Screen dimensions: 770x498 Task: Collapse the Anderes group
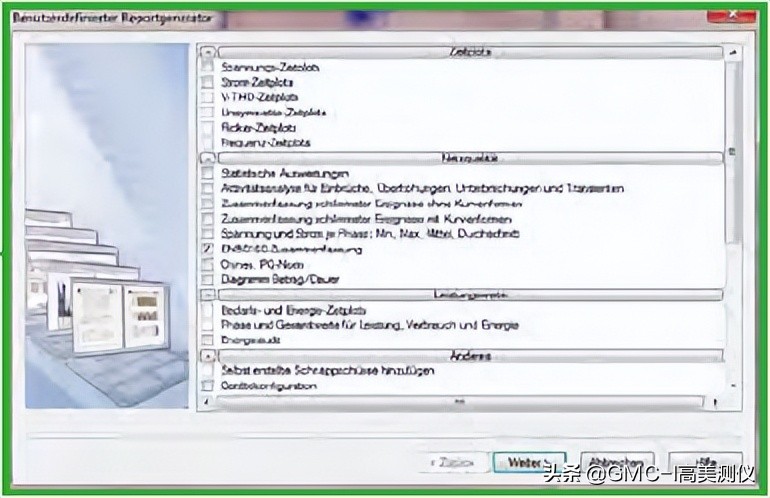(208, 356)
